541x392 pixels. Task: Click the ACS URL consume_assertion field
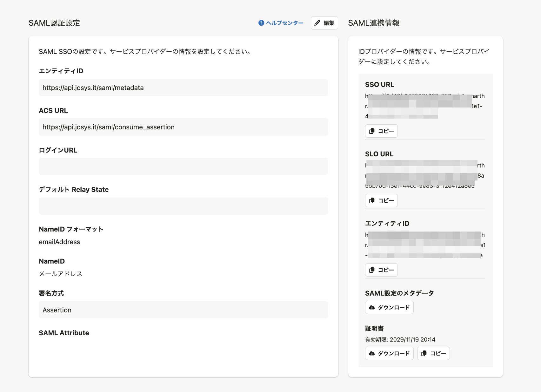[x=183, y=127]
